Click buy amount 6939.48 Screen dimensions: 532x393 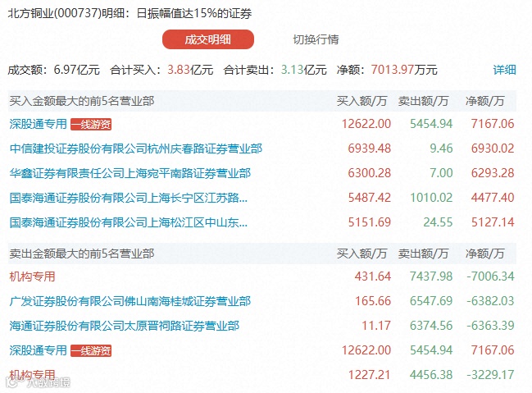coord(370,149)
